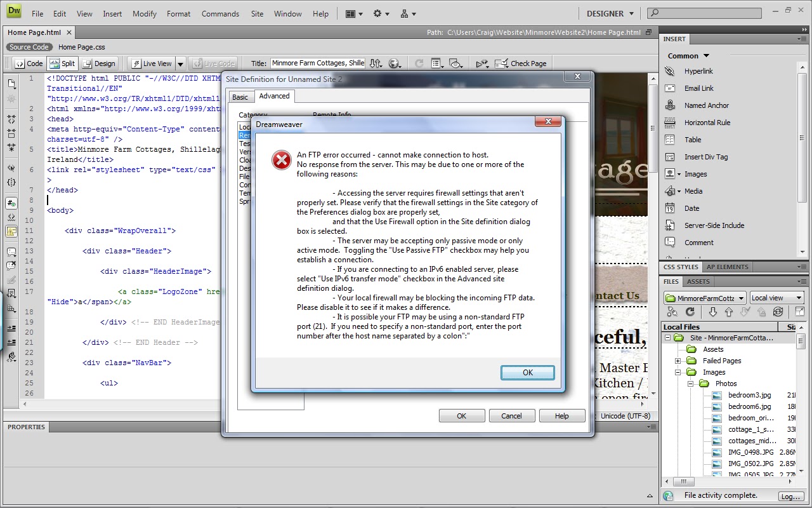This screenshot has height=508, width=812.
Task: Toggle Syntax Error Alerts warning icon
Action: pos(11,231)
